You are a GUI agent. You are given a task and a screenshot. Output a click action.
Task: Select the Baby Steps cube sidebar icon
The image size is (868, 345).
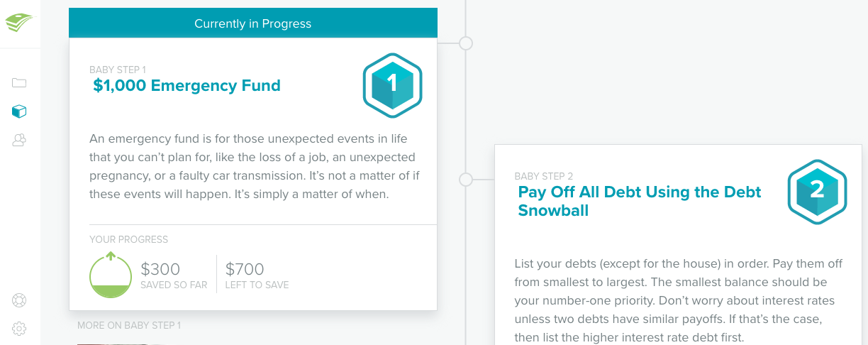coord(19,111)
